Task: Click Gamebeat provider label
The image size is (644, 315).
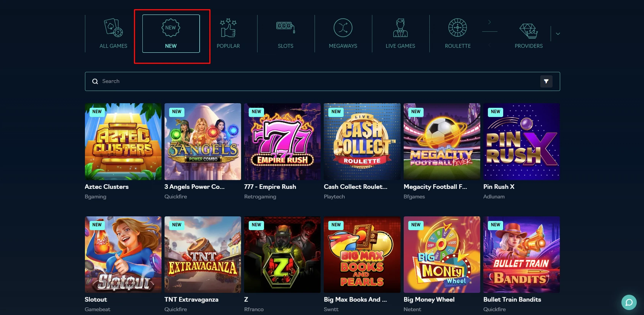Action: pos(98,309)
